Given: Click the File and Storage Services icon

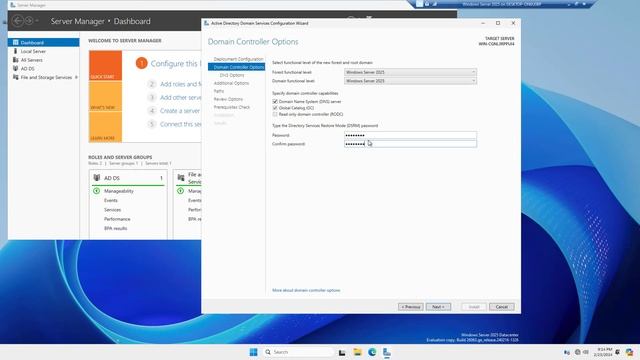Looking at the screenshot, I should tap(16, 77).
